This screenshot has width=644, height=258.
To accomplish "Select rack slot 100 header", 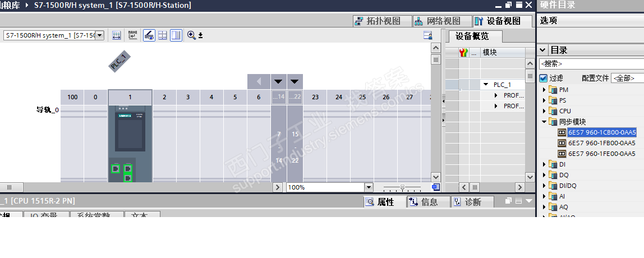I will point(72,98).
